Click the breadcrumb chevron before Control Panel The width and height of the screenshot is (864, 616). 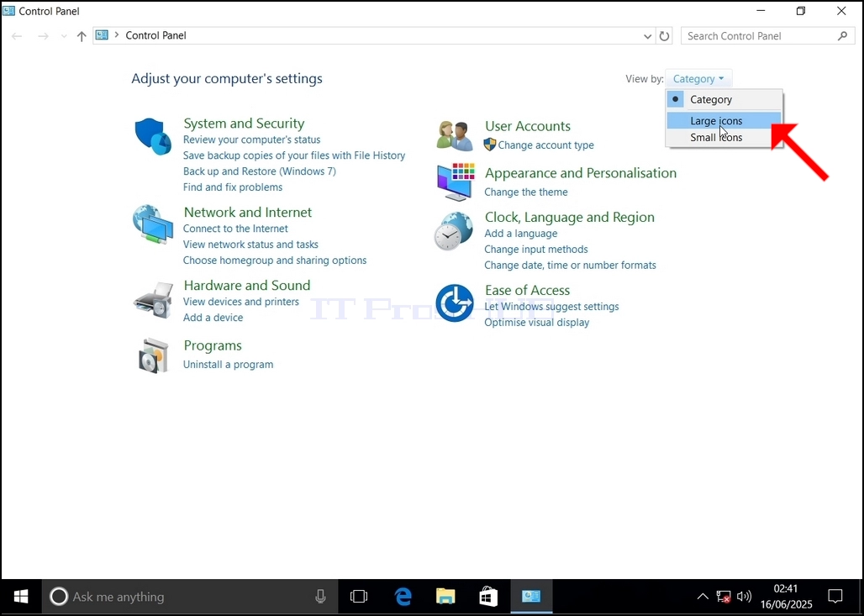click(116, 35)
